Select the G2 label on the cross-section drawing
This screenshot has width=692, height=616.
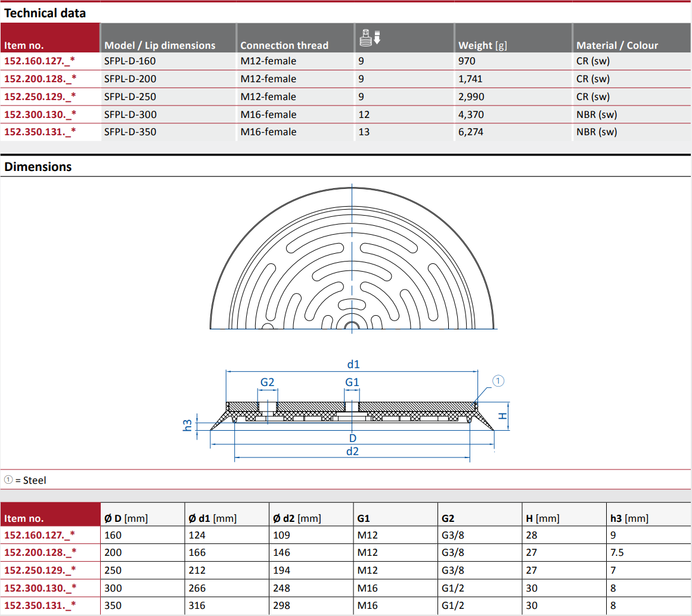point(268,382)
